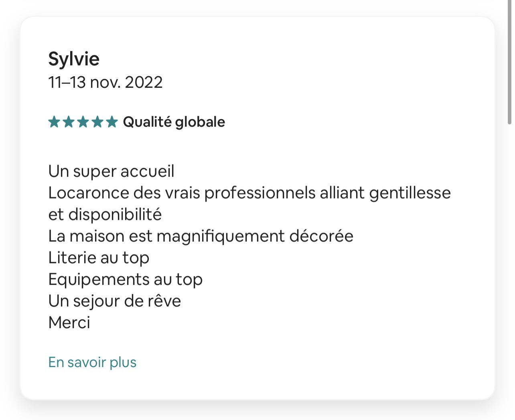The width and height of the screenshot is (515, 420).
Task: Click the fifth rating star
Action: click(112, 122)
